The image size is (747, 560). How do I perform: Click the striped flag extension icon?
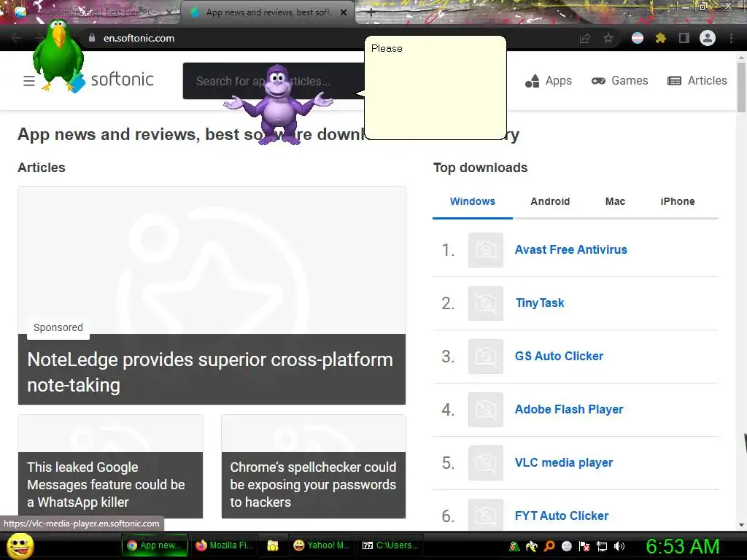coord(638,38)
